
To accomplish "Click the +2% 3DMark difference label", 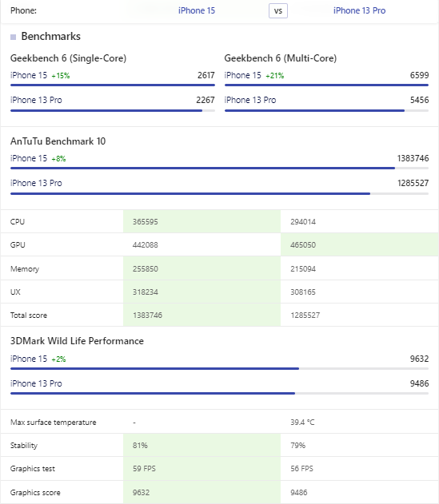I will (58, 359).
